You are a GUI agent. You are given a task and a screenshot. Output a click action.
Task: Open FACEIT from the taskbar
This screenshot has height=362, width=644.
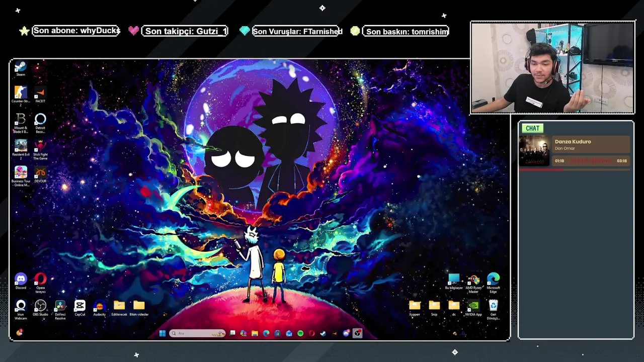click(x=335, y=333)
